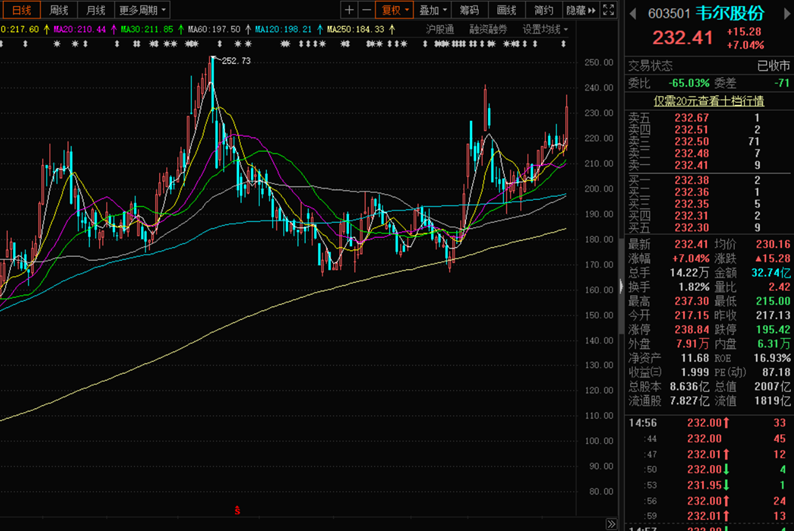Click stock code 603501

pyautogui.click(x=669, y=14)
